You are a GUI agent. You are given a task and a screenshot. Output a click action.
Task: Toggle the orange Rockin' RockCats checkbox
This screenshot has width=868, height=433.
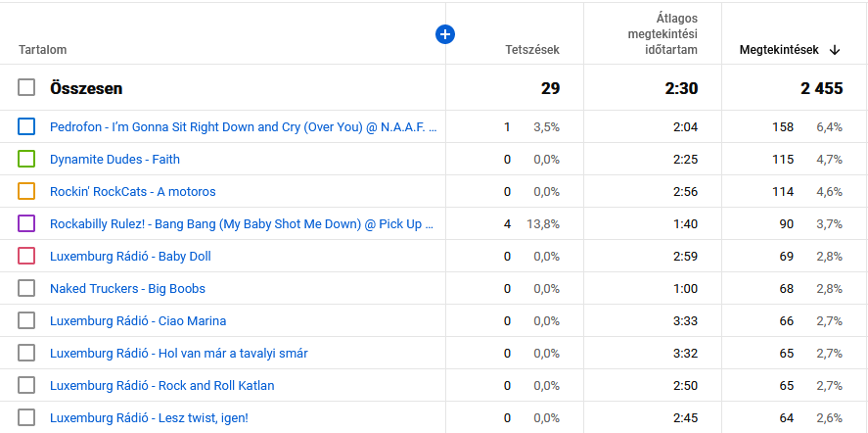pyautogui.click(x=26, y=191)
